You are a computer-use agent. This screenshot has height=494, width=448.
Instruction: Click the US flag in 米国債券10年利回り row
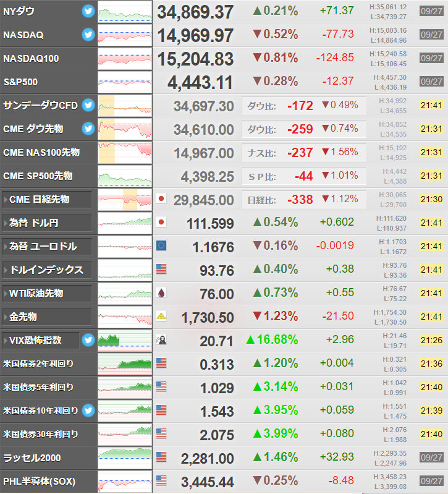click(x=161, y=410)
